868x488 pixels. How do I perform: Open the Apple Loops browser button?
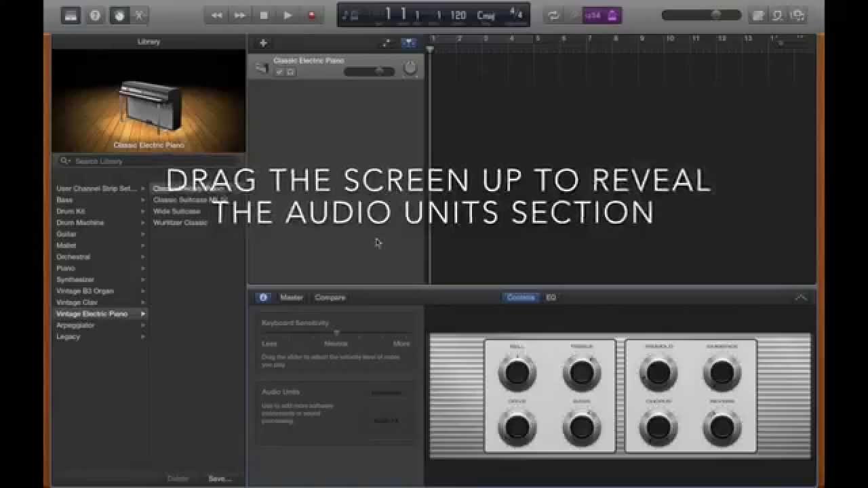point(778,16)
